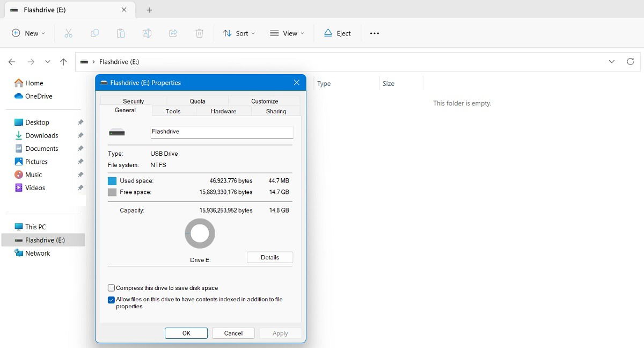Open the Security tab
The height and width of the screenshot is (348, 644).
pyautogui.click(x=133, y=101)
